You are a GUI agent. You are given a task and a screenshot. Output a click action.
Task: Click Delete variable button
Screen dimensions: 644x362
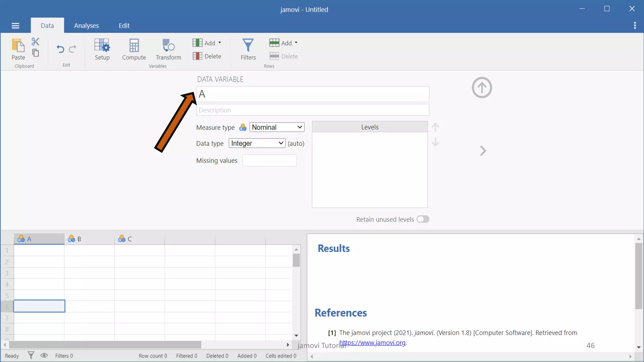(x=207, y=56)
